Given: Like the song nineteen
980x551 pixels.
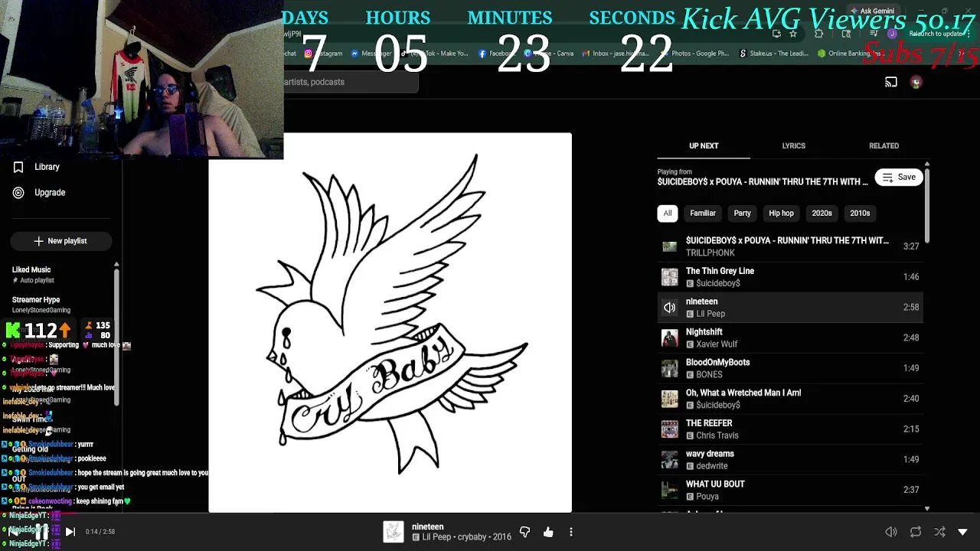Looking at the screenshot, I should pyautogui.click(x=548, y=532).
